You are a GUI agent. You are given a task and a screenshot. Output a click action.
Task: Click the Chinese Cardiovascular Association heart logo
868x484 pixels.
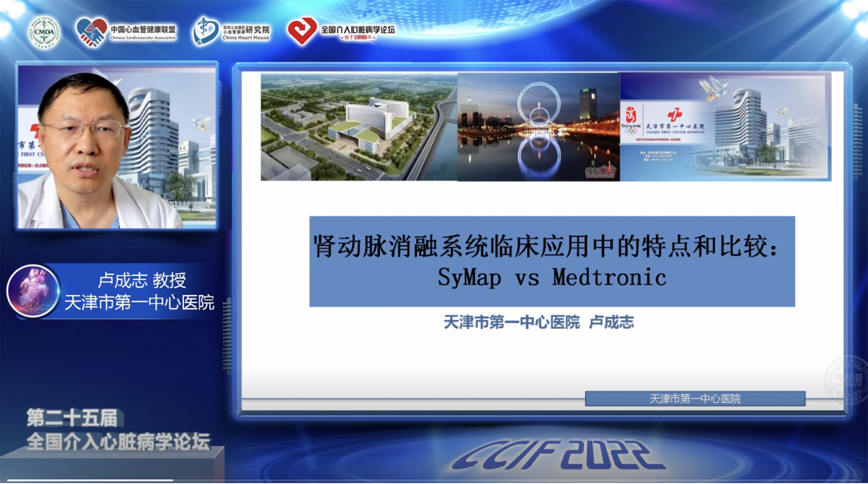(92, 32)
